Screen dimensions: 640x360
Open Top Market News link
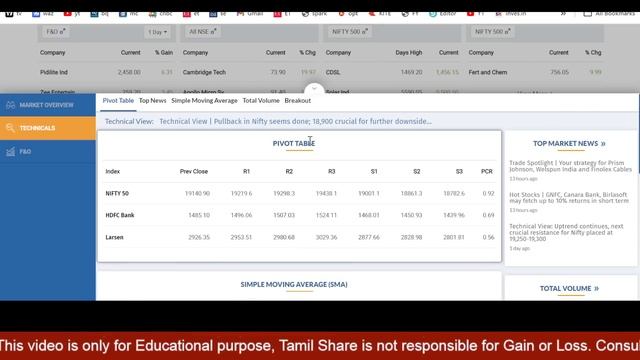[569, 144]
